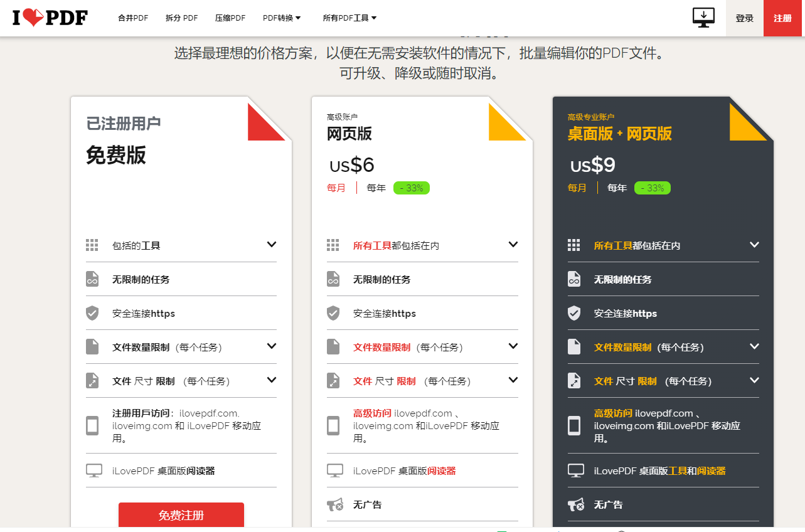Click US$9 price text
Screen dimensions: 805x532
[593, 165]
